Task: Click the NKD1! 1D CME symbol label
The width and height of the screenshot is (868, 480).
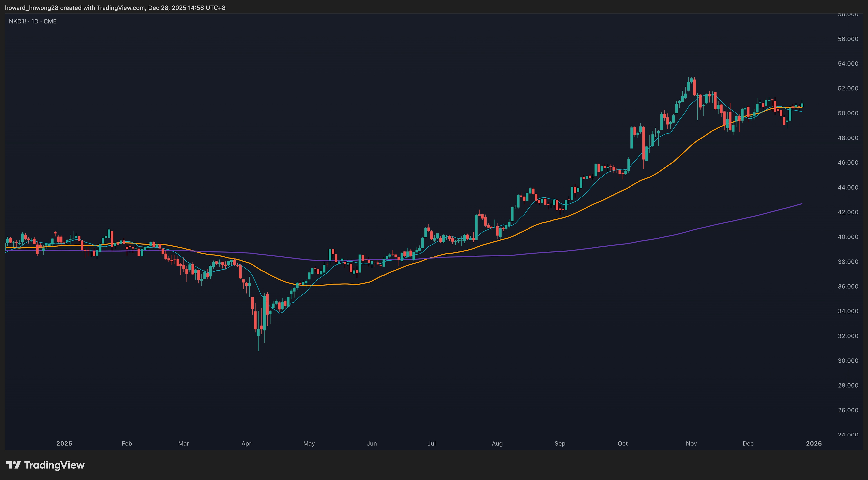Action: [x=33, y=21]
